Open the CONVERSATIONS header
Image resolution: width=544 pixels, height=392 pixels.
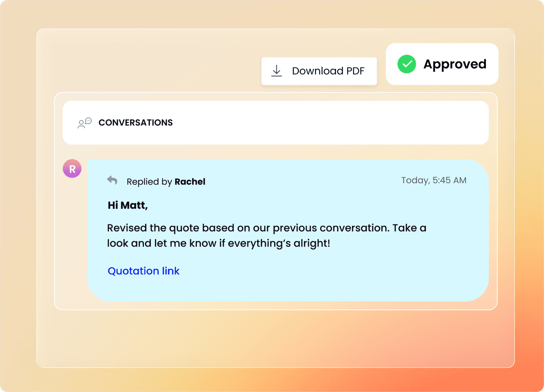coord(276,123)
